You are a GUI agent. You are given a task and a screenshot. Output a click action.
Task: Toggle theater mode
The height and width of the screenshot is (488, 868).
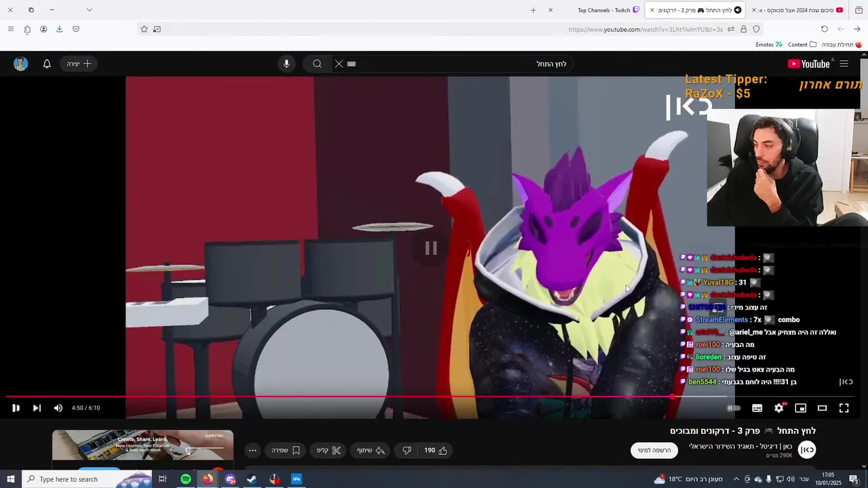point(822,408)
